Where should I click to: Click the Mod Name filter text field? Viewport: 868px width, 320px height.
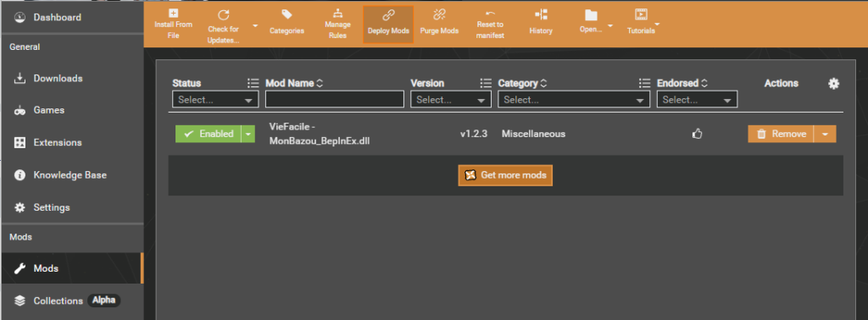click(x=335, y=100)
